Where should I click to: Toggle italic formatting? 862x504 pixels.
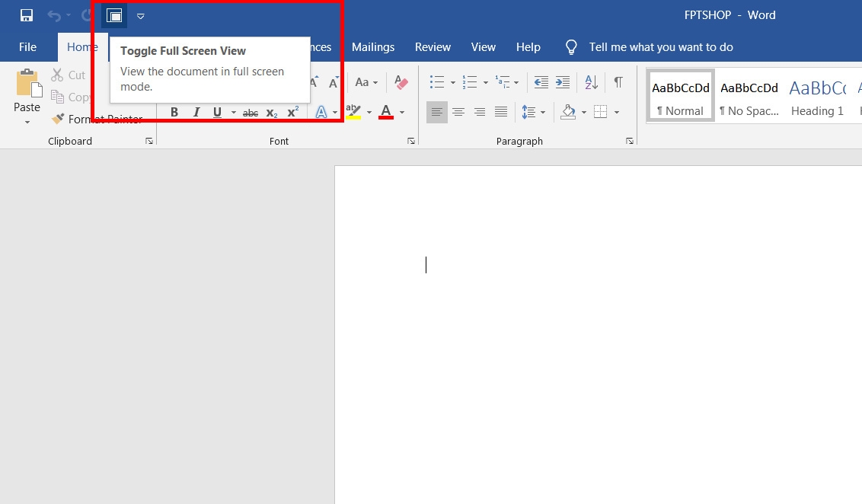click(x=196, y=112)
